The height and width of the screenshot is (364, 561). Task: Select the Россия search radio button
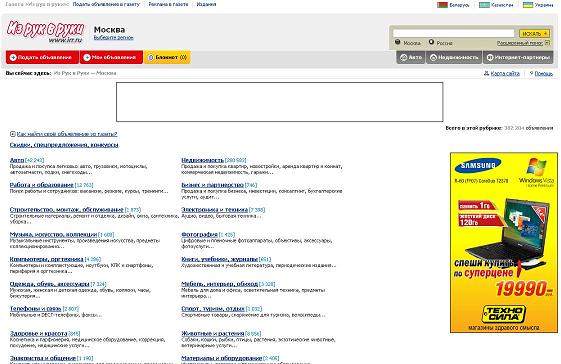pyautogui.click(x=431, y=42)
